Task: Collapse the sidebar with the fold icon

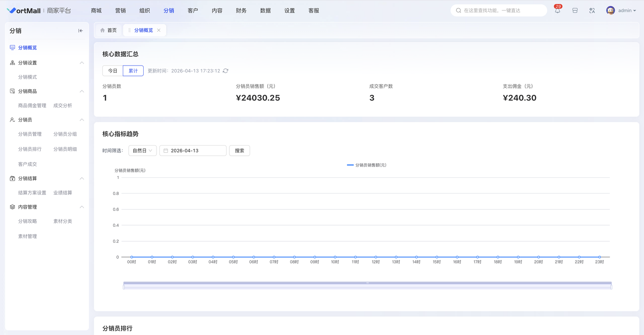Action: coord(80,31)
